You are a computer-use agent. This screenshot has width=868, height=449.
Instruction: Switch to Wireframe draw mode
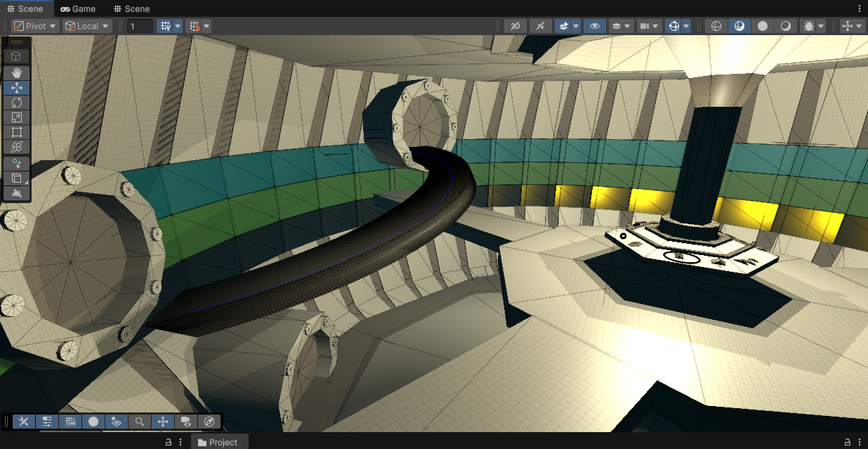click(x=716, y=26)
